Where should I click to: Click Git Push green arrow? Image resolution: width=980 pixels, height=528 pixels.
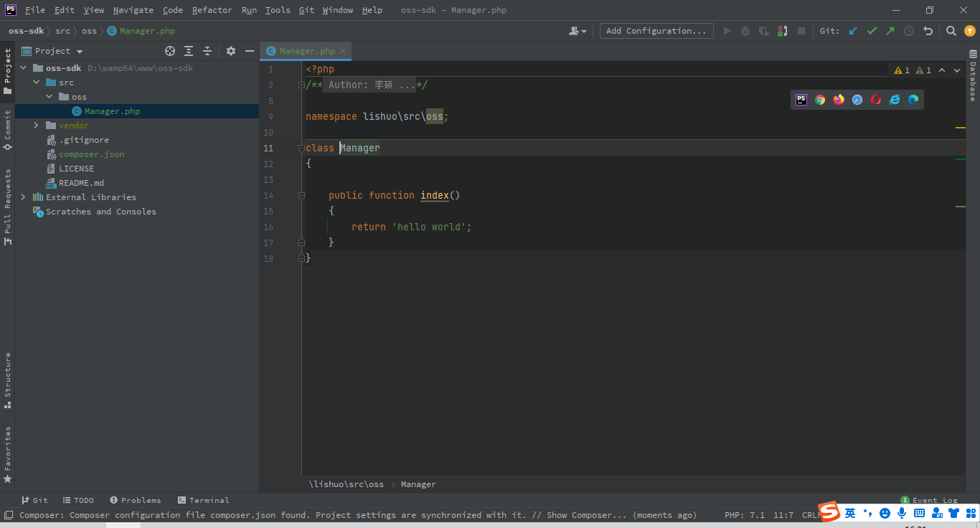pyautogui.click(x=890, y=31)
